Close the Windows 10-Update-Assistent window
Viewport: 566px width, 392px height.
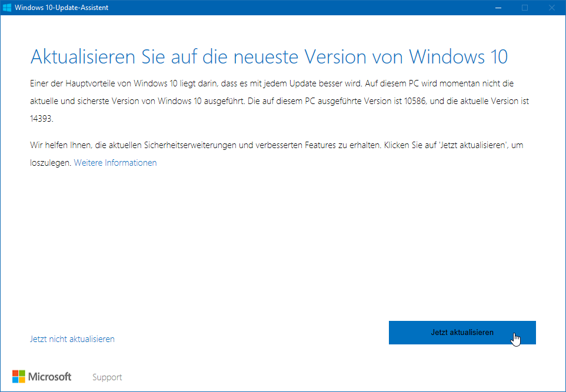pyautogui.click(x=551, y=8)
